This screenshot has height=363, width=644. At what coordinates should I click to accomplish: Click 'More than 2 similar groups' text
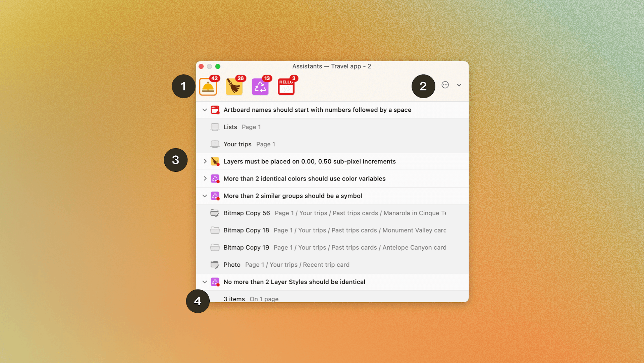tap(292, 196)
